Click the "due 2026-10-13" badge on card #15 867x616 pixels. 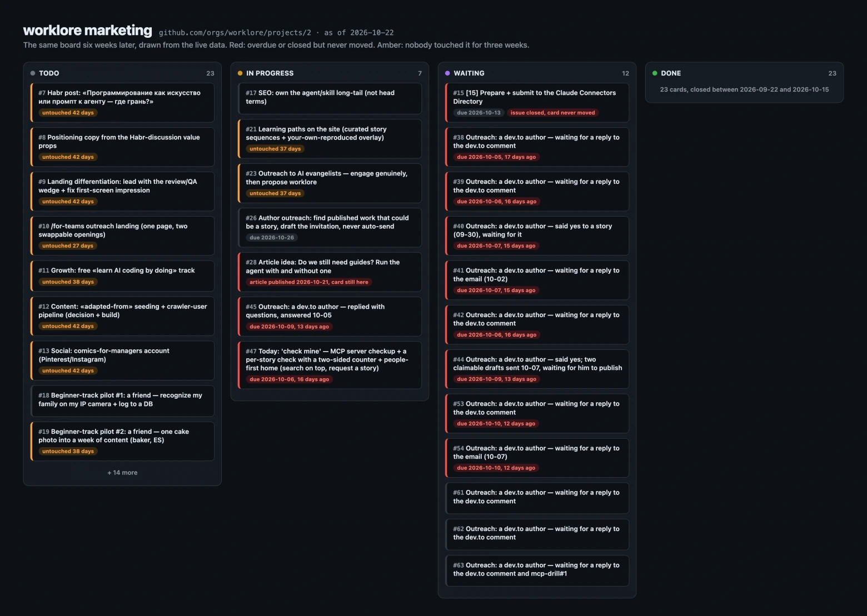coord(479,113)
